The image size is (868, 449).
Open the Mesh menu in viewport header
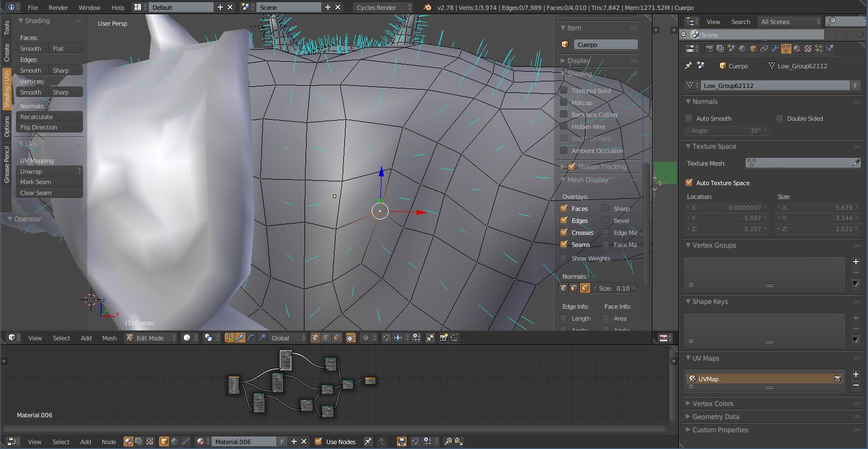(109, 338)
